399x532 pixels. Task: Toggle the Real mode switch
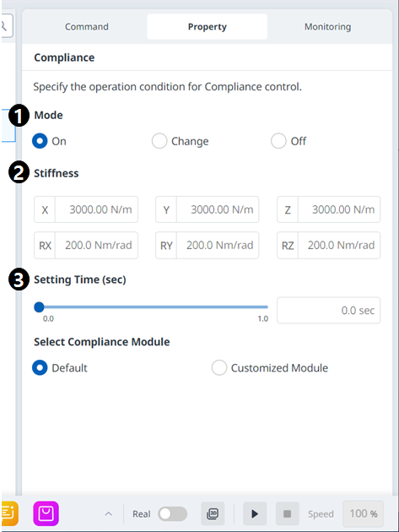tap(173, 513)
